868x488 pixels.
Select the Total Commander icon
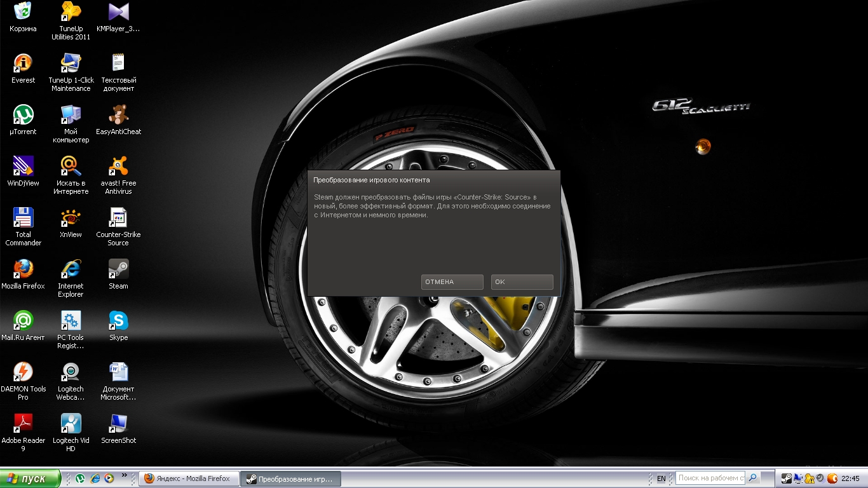pos(23,218)
